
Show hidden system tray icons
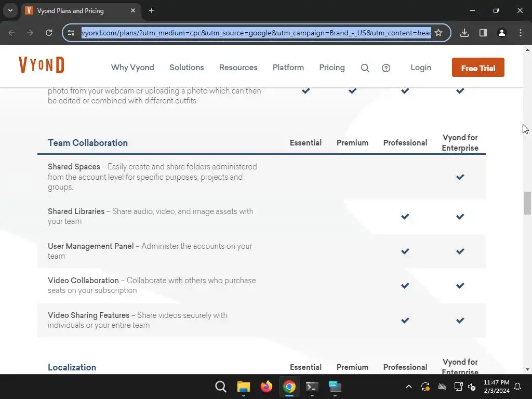click(x=409, y=387)
